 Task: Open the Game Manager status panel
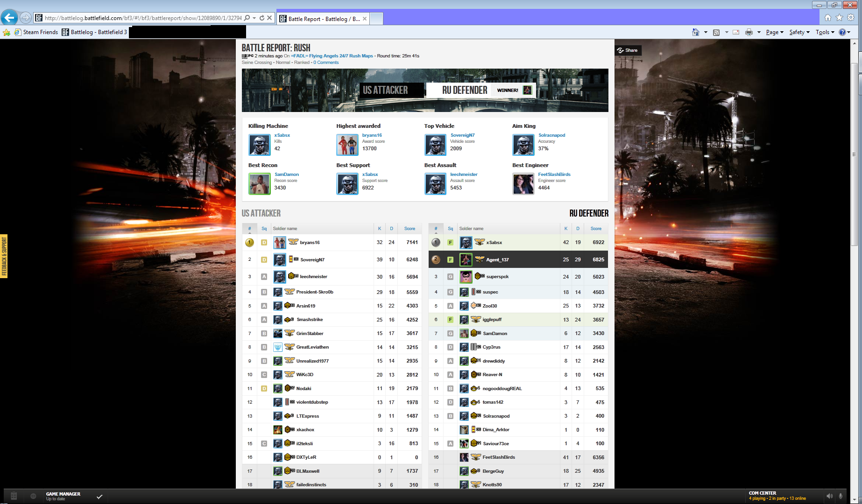[63, 496]
